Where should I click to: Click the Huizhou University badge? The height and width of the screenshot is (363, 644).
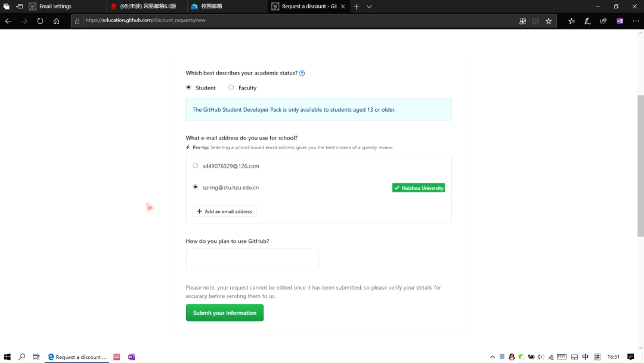(418, 188)
